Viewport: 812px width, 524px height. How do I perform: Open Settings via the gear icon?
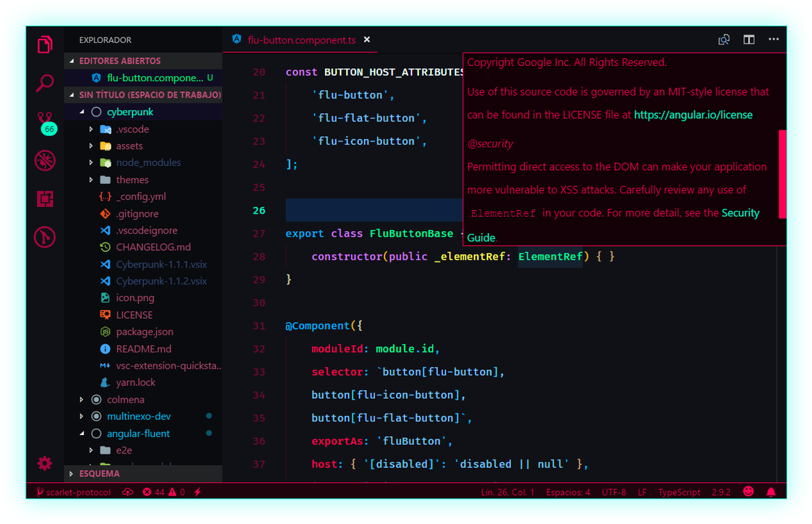(x=44, y=463)
